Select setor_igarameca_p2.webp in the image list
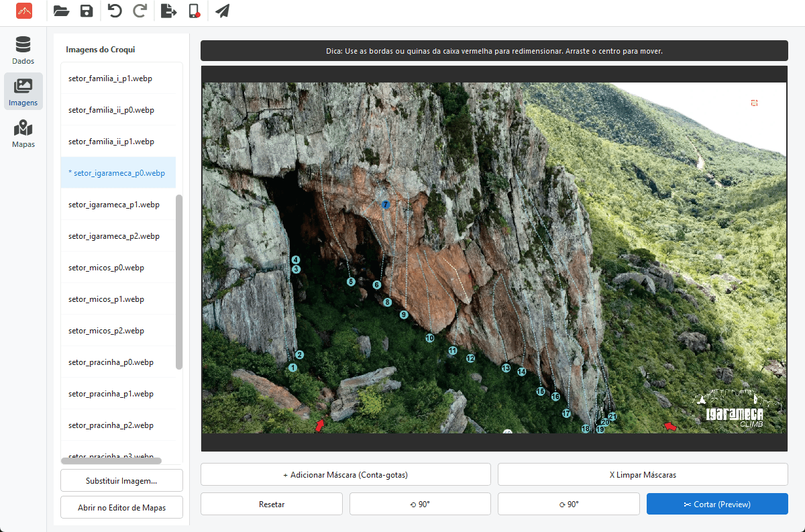805x532 pixels. click(118, 236)
